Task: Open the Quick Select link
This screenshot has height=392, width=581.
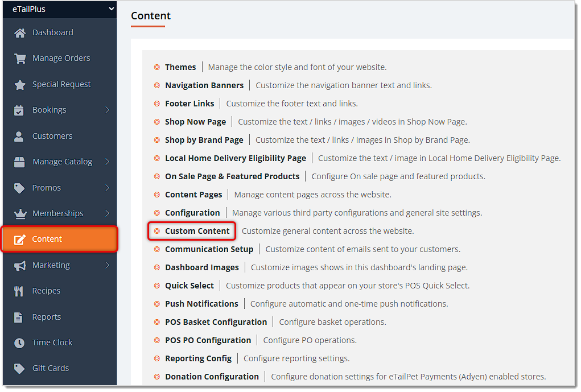Action: (x=189, y=286)
